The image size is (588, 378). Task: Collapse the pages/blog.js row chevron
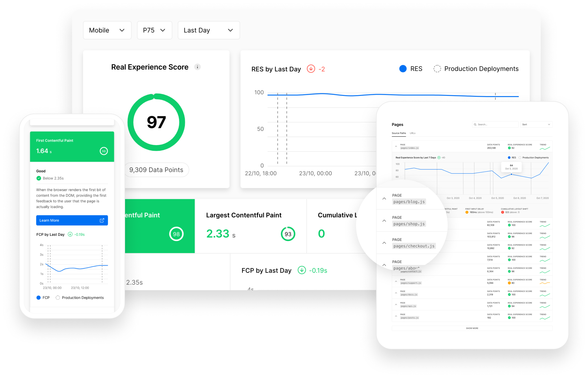pos(384,199)
